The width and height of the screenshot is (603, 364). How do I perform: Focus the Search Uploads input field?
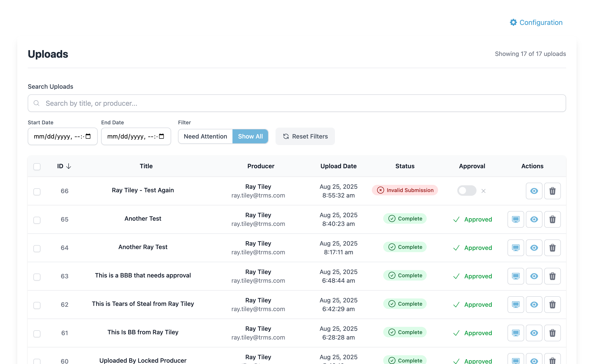[x=297, y=103]
